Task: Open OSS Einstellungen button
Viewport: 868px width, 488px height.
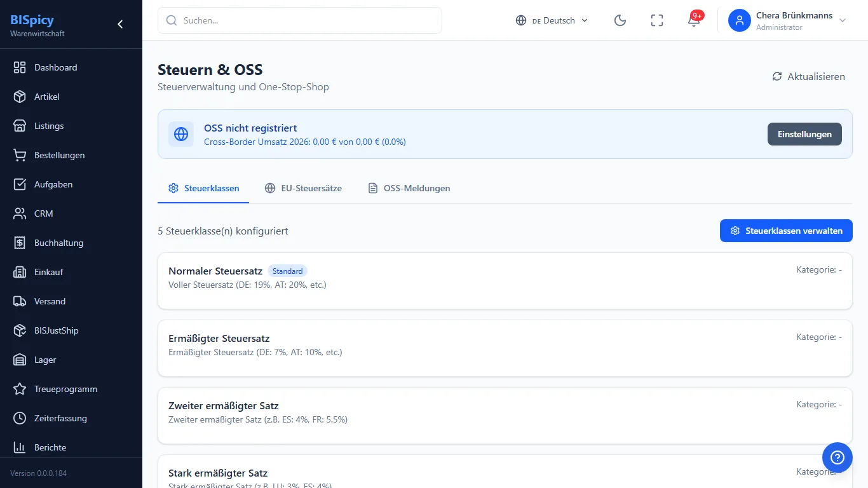Action: 804,134
